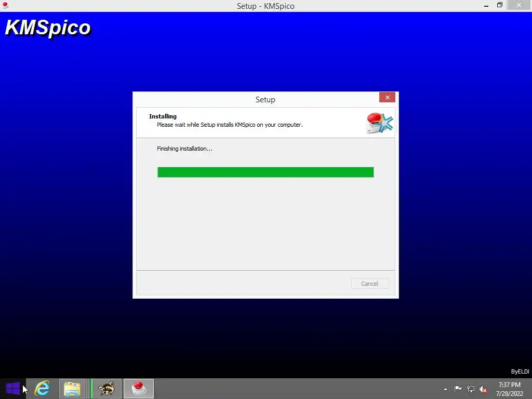This screenshot has width=532, height=399.
Task: Open Action Center flag icon
Action: (458, 389)
